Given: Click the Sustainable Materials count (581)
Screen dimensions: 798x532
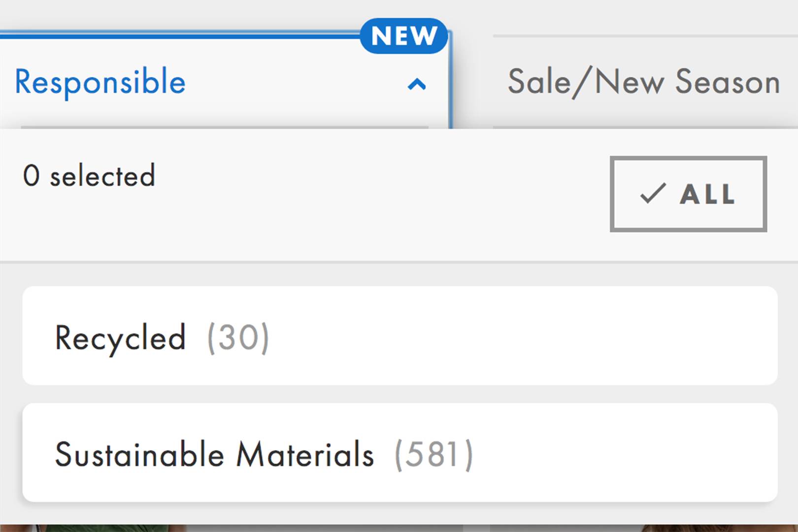Looking at the screenshot, I should click(x=433, y=454).
